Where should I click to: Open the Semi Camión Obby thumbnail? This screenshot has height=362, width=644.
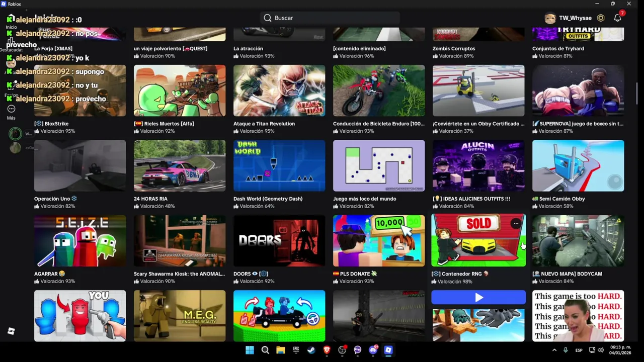pos(578,165)
